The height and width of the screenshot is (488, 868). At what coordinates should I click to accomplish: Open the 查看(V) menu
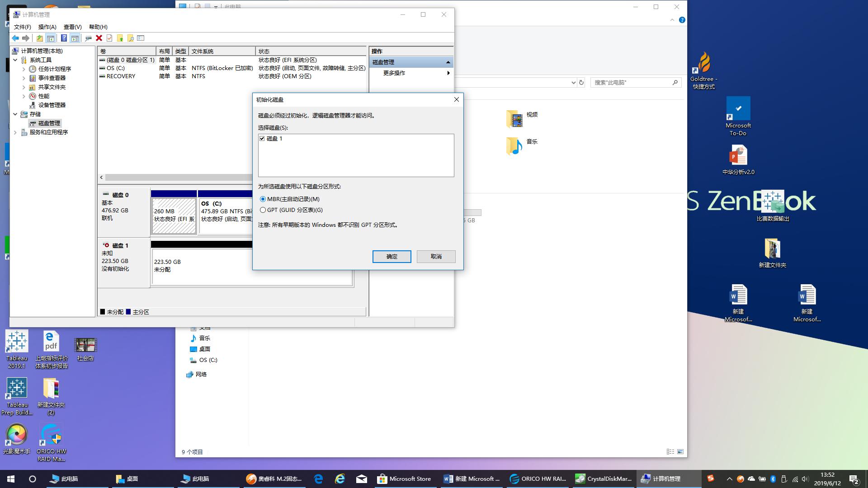click(72, 27)
